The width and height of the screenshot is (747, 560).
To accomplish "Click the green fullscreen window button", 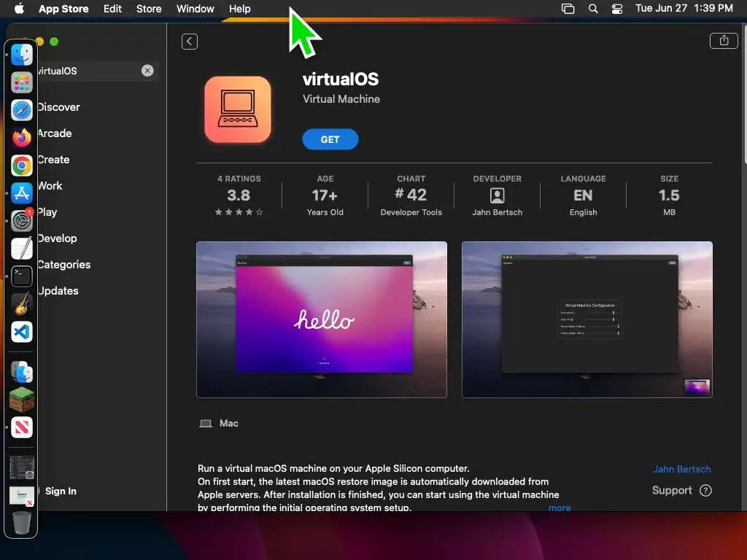I will point(54,42).
